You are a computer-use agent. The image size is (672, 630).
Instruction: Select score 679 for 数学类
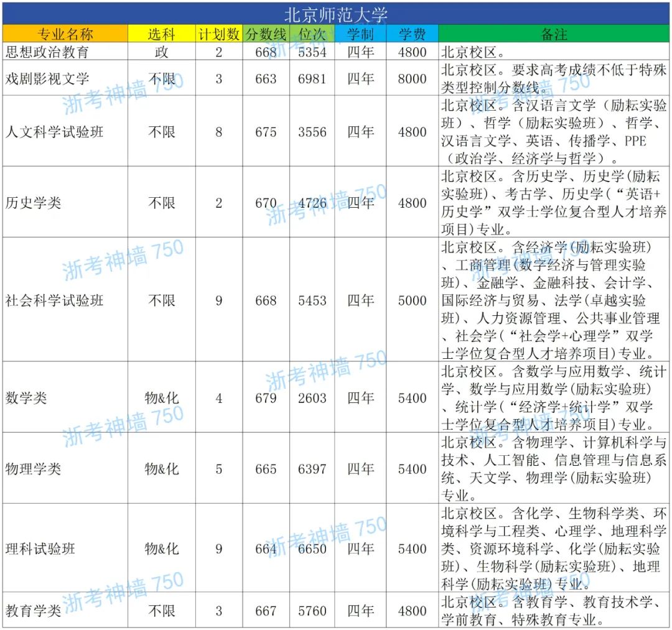coord(266,398)
